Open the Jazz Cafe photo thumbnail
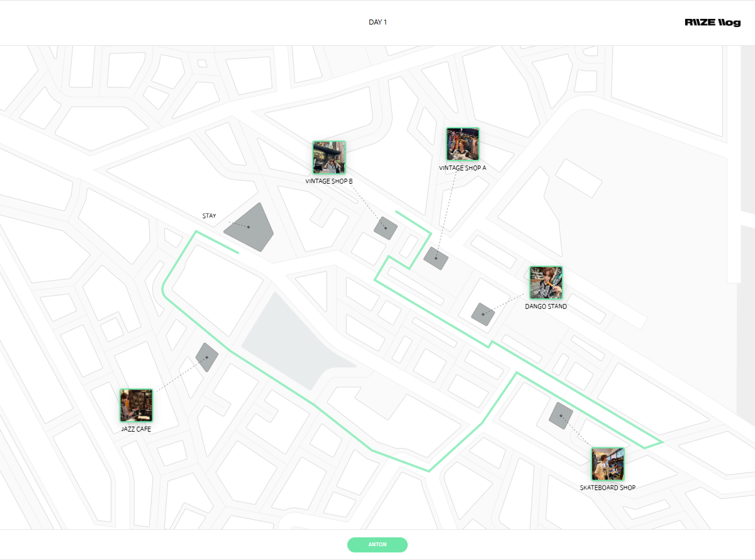The image size is (755, 560). 137,405
